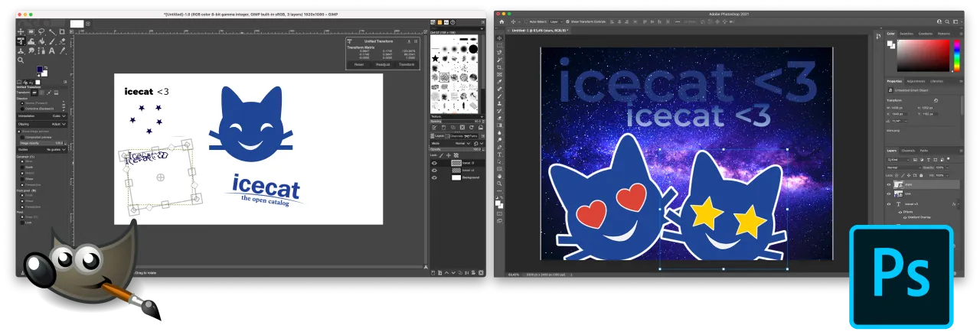Toggle Auto-Select checkbox in Photoshop options bar
Viewport: 980px width, 335px height.
click(526, 21)
